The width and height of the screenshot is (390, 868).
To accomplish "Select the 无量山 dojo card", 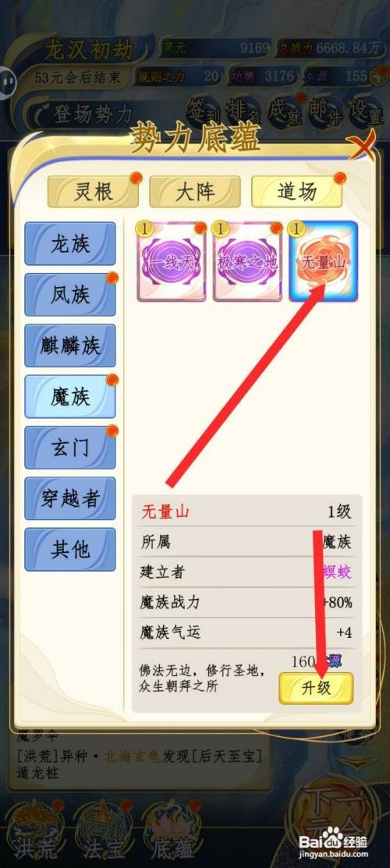I will tap(324, 261).
